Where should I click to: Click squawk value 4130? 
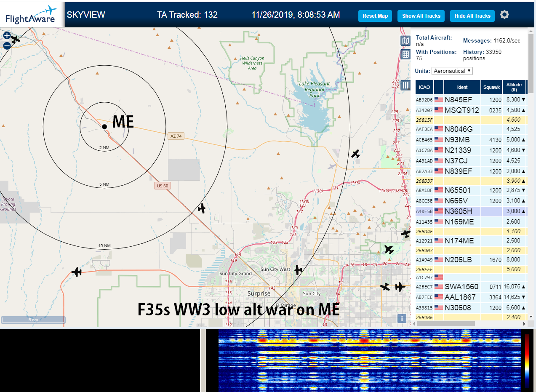click(x=496, y=140)
